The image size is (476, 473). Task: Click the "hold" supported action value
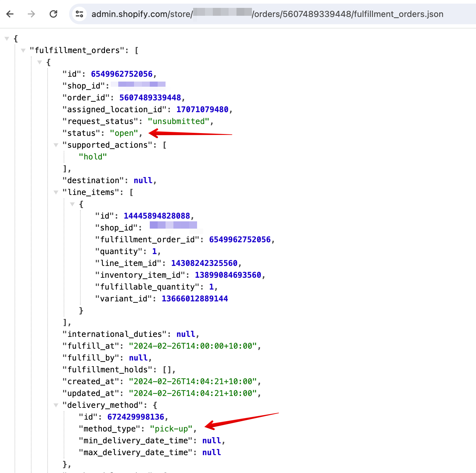[93, 157]
